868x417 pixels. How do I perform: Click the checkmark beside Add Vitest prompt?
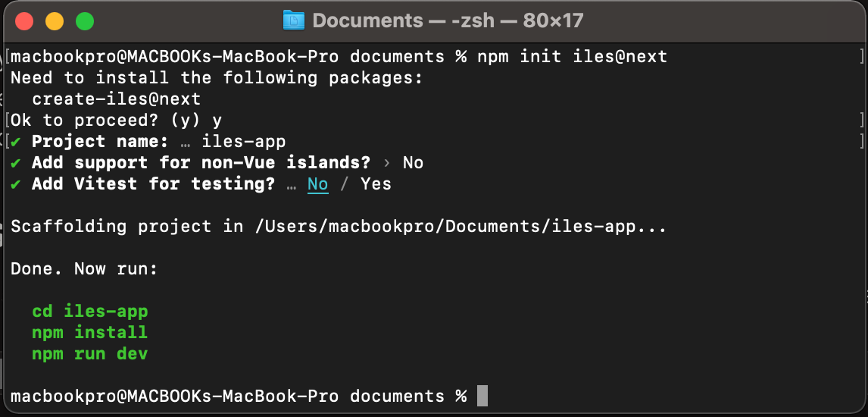coord(16,183)
